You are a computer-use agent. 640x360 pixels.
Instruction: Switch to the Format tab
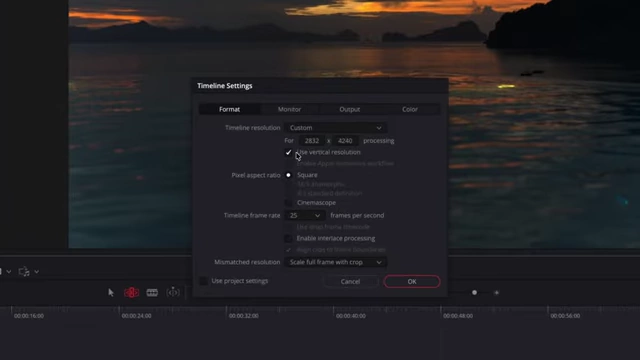tap(229, 109)
